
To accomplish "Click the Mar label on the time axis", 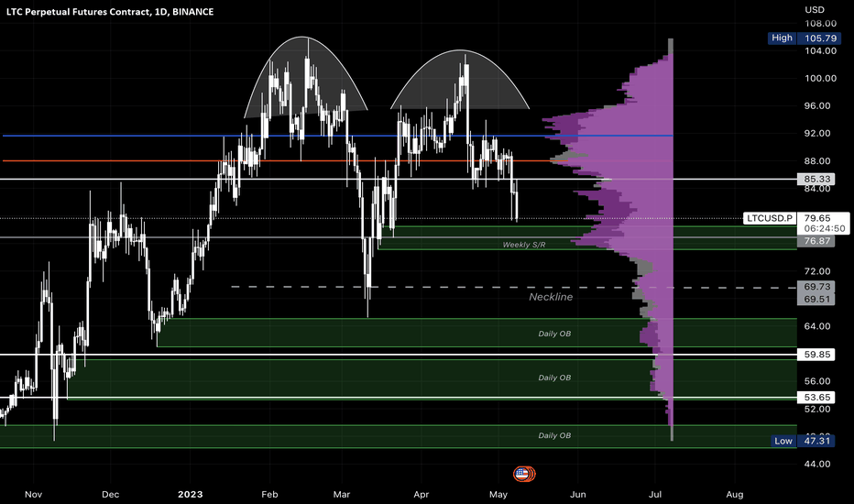I will (342, 495).
